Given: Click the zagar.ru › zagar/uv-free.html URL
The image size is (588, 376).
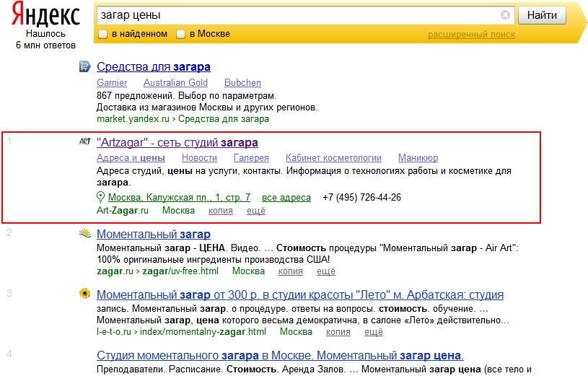Looking at the screenshot, I should [x=157, y=271].
